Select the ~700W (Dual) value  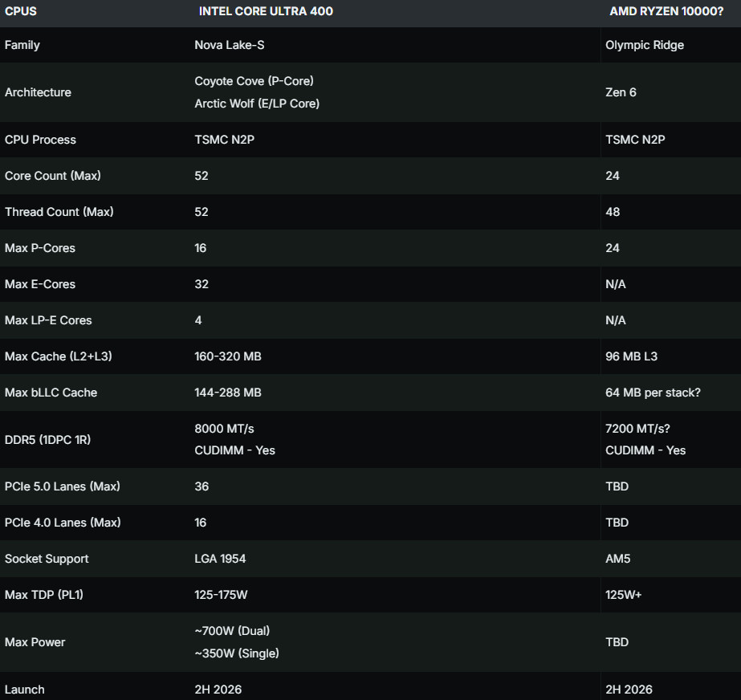pos(232,630)
